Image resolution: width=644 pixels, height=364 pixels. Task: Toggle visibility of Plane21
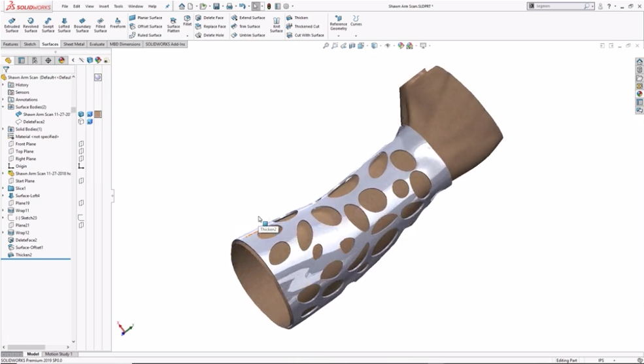click(81, 225)
